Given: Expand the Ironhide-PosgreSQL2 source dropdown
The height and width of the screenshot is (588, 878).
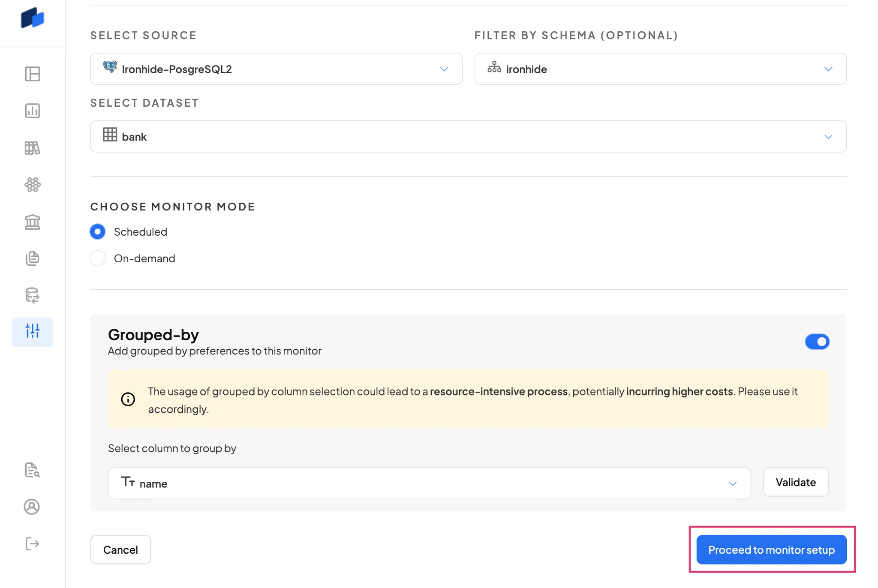Looking at the screenshot, I should pos(276,69).
